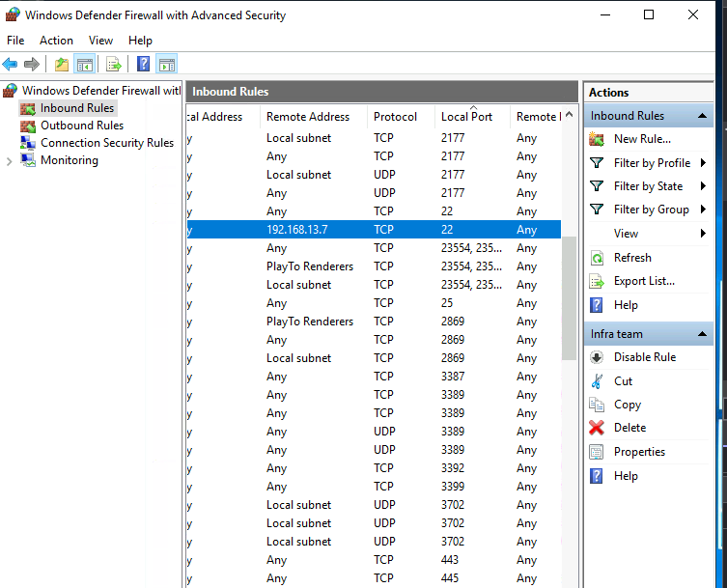Screen dimensions: 727x588
Task: Open the View menu
Action: point(100,41)
